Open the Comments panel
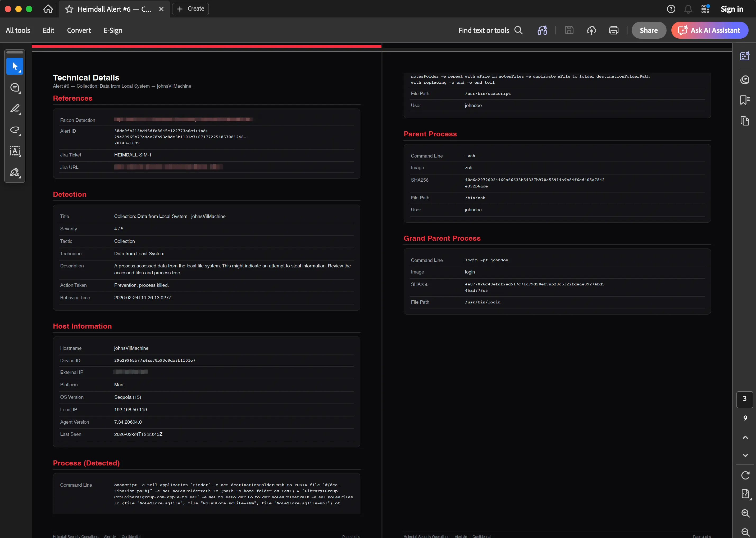 pyautogui.click(x=745, y=79)
